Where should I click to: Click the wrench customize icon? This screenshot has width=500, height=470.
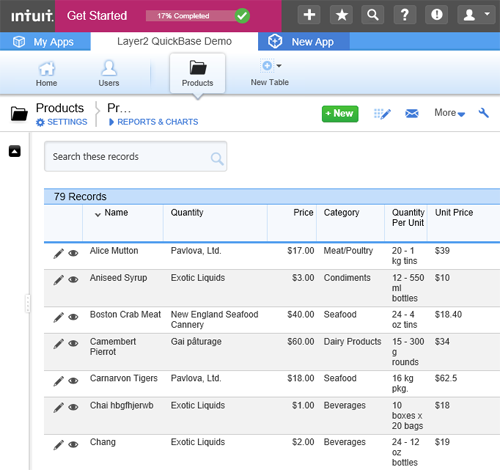(484, 113)
